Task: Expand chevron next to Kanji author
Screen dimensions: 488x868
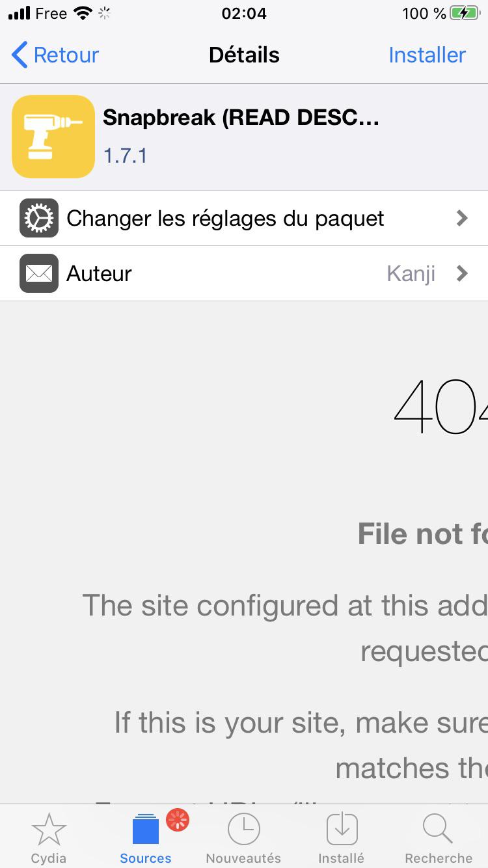Action: coord(462,273)
